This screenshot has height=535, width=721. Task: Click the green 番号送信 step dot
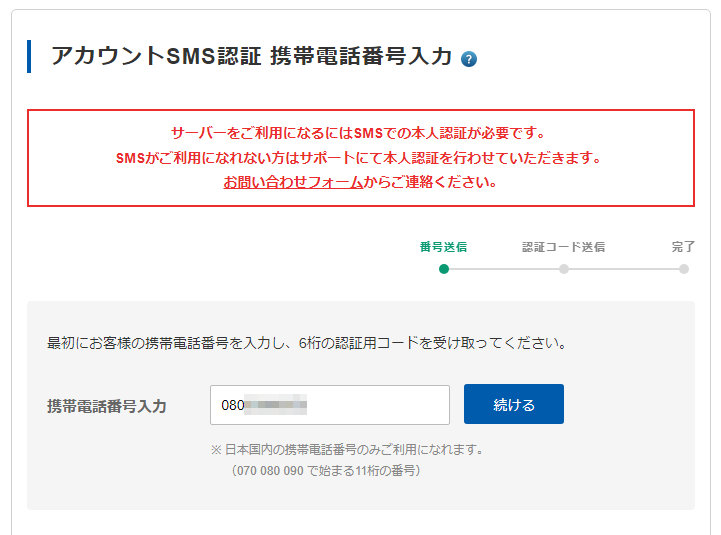[444, 269]
